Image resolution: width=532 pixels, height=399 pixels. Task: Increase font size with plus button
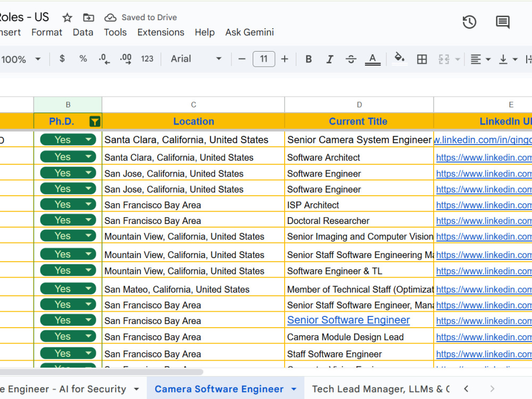click(x=285, y=59)
